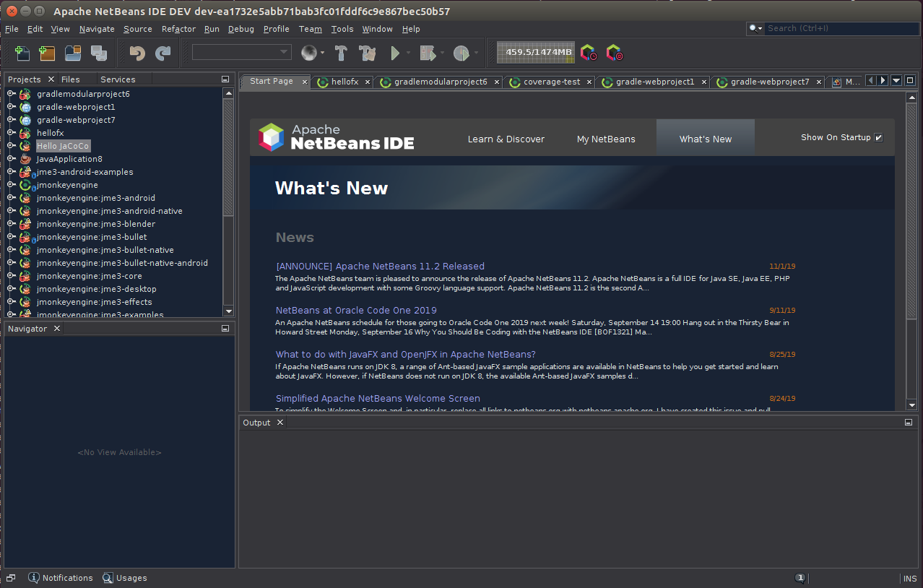The height and width of the screenshot is (588, 923).
Task: Click the Usages magnifier icon in the status bar
Action: [108, 578]
